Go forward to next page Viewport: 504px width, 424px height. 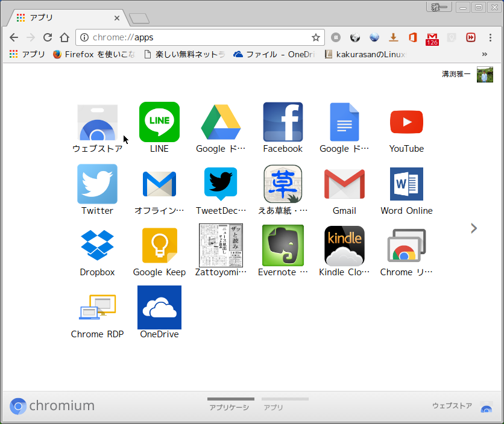point(31,37)
